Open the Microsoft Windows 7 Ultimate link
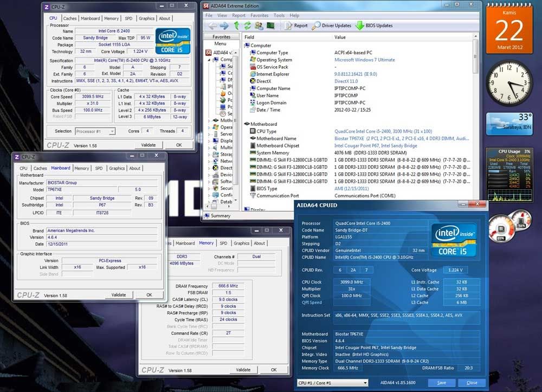Image resolution: width=542 pixels, height=392 pixels. point(364,60)
